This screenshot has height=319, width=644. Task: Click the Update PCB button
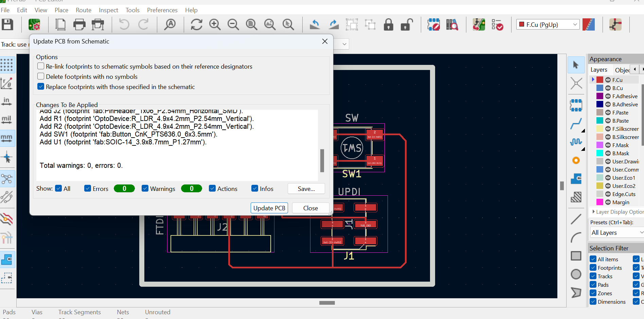point(269,208)
